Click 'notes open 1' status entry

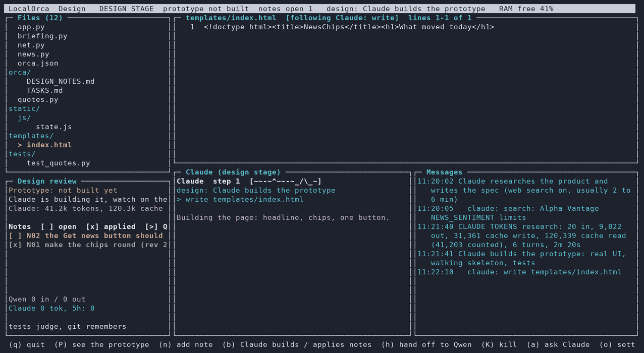[286, 9]
